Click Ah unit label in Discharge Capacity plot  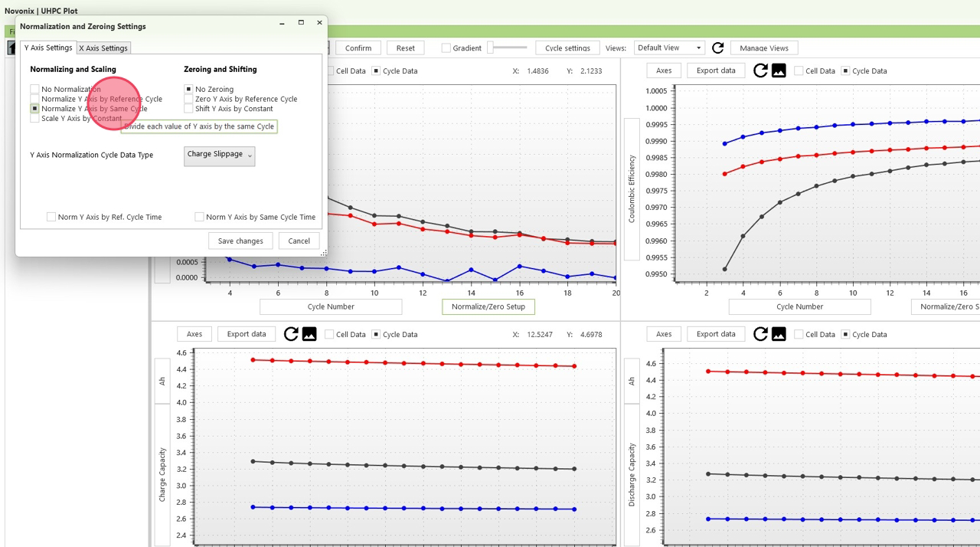point(632,380)
